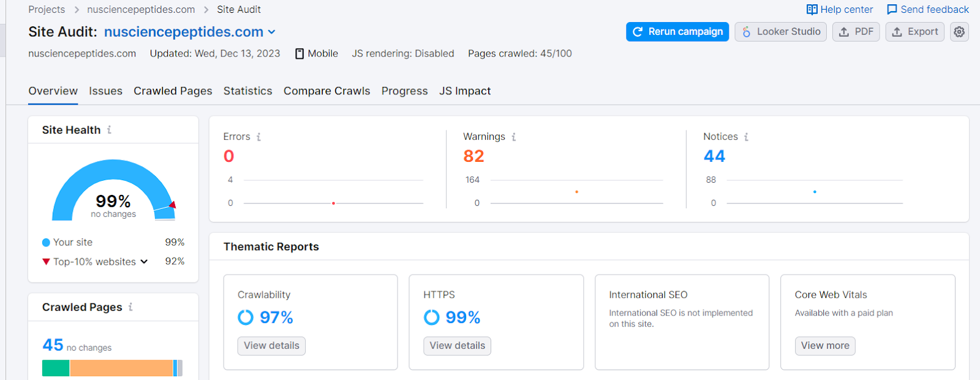Click the Looker Studio button
The width and height of the screenshot is (980, 380).
[x=781, y=32]
